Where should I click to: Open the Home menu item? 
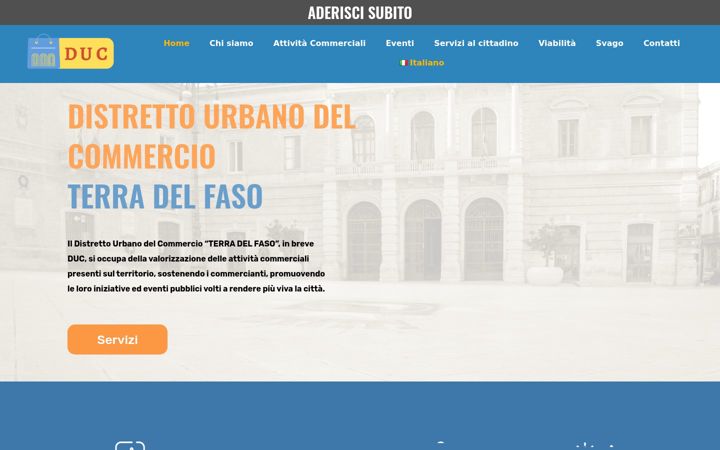176,43
